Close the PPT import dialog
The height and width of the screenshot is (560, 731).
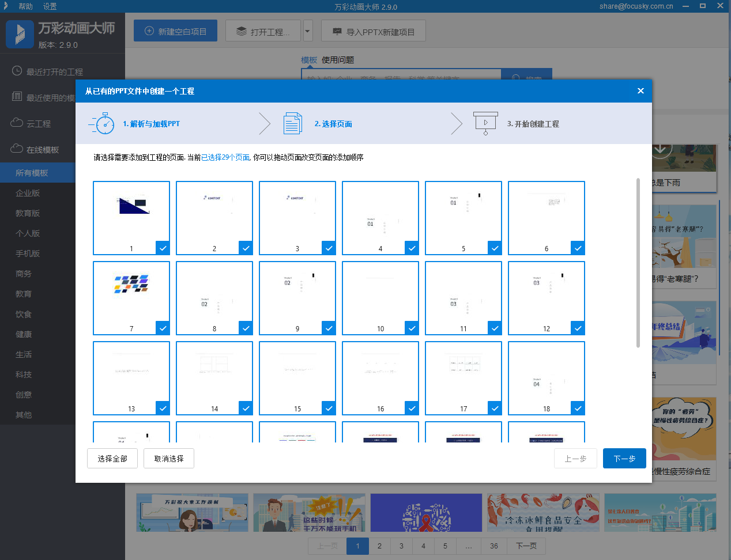(640, 90)
